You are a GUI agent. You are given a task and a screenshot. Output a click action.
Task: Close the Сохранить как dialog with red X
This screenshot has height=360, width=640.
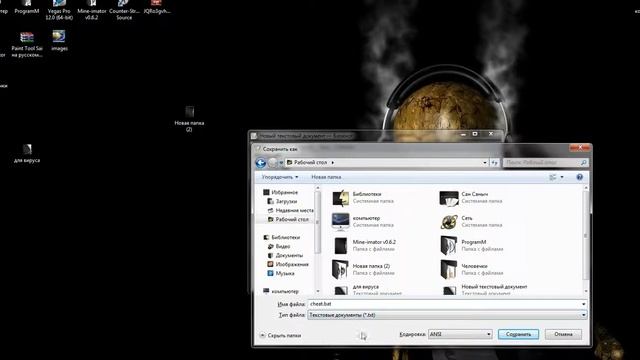[x=580, y=147]
